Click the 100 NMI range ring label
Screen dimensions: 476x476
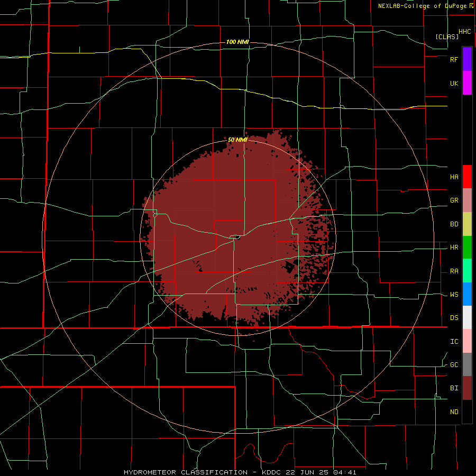point(237,42)
